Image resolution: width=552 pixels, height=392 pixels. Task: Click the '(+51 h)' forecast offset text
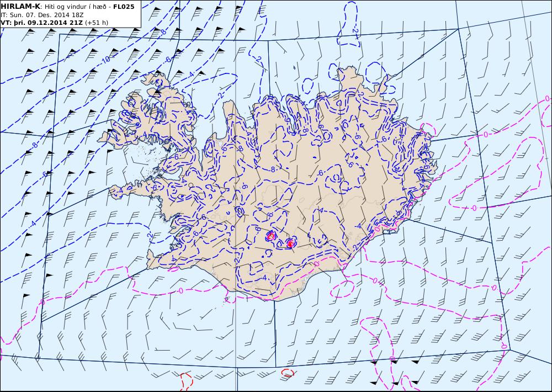pyautogui.click(x=97, y=23)
